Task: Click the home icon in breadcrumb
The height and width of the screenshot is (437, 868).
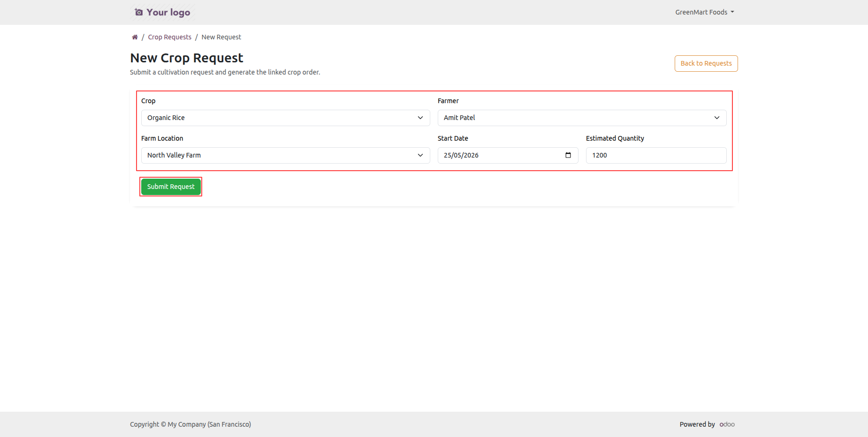Action: (x=135, y=37)
